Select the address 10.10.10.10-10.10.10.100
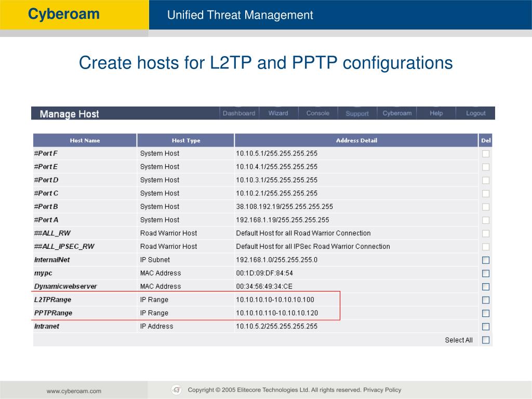This screenshot has width=532, height=399. click(x=275, y=300)
